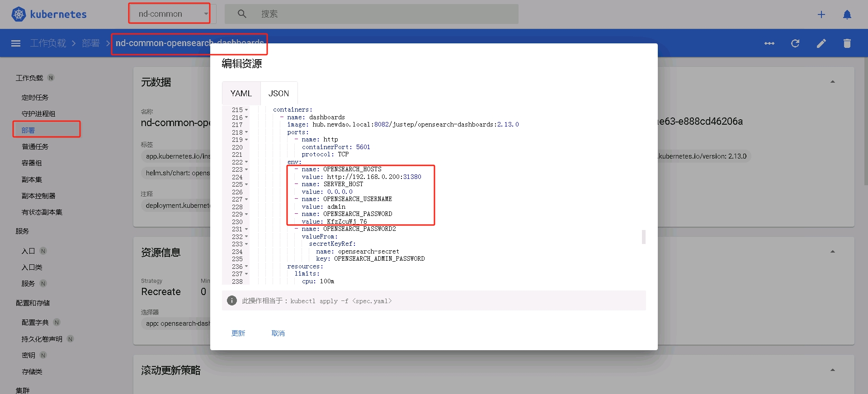Click the name: opensearch-secret line
This screenshot has width=868, height=394.
pyautogui.click(x=358, y=252)
